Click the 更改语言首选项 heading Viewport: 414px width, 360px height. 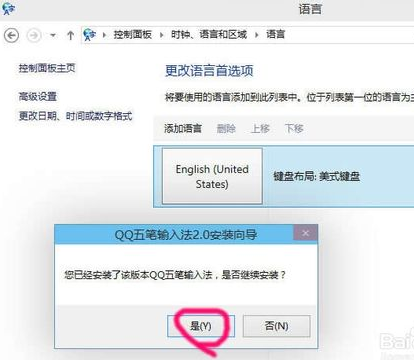click(209, 71)
